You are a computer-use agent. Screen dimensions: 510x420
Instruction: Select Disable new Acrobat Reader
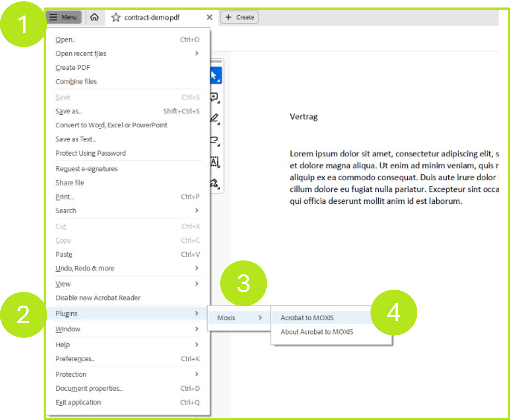coord(98,298)
